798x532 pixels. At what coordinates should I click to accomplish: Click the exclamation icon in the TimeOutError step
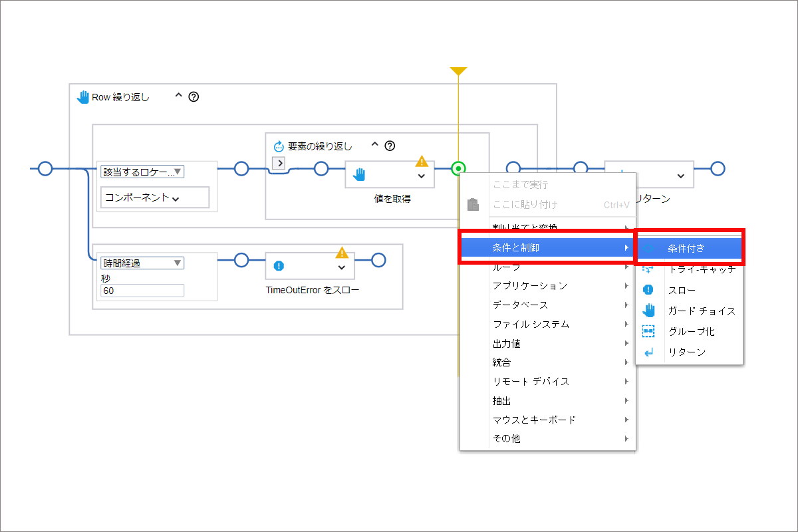pyautogui.click(x=279, y=265)
